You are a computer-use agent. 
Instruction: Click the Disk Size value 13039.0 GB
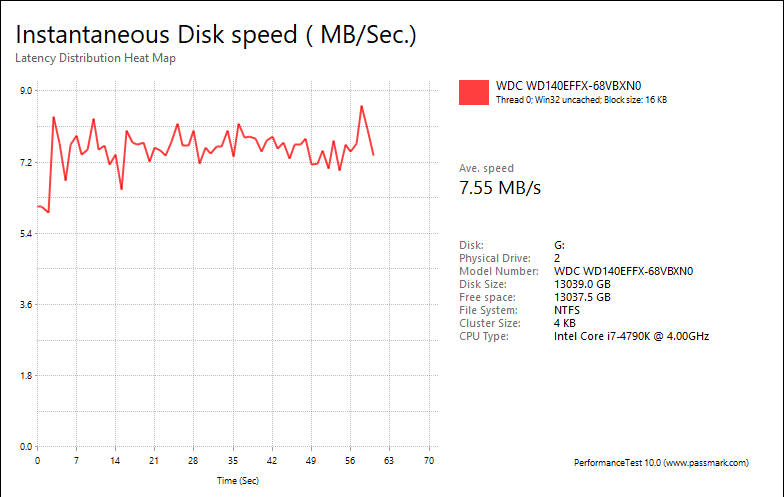582,284
